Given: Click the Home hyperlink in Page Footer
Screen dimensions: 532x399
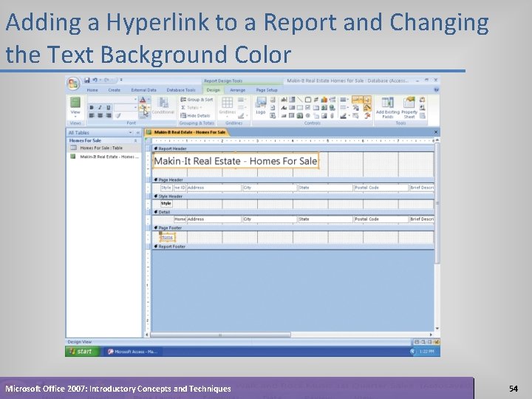Looking at the screenshot, I should point(167,237).
